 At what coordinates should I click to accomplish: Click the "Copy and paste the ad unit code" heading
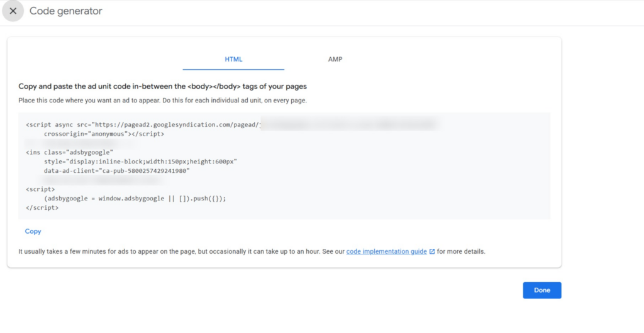163,86
